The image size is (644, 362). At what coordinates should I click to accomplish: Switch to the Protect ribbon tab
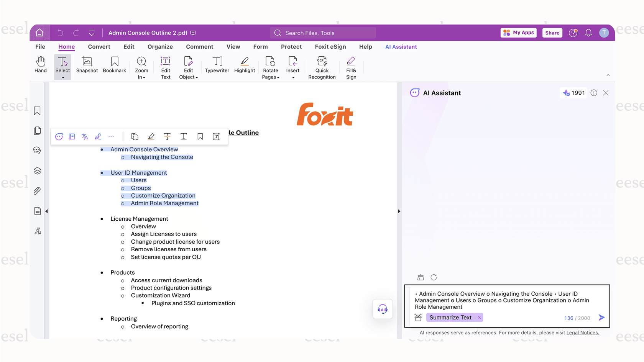tap(291, 47)
